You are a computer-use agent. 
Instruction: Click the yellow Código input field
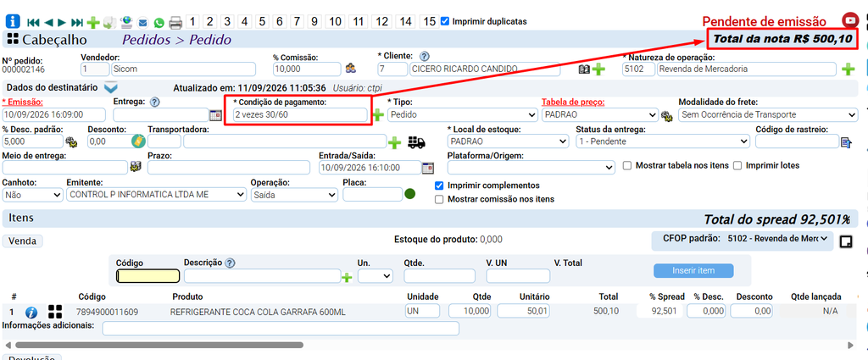tap(147, 276)
